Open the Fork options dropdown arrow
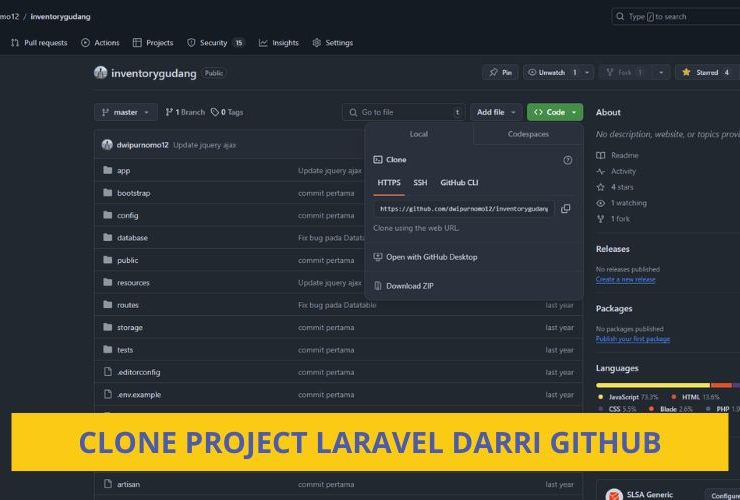The height and width of the screenshot is (500, 740). click(x=661, y=72)
